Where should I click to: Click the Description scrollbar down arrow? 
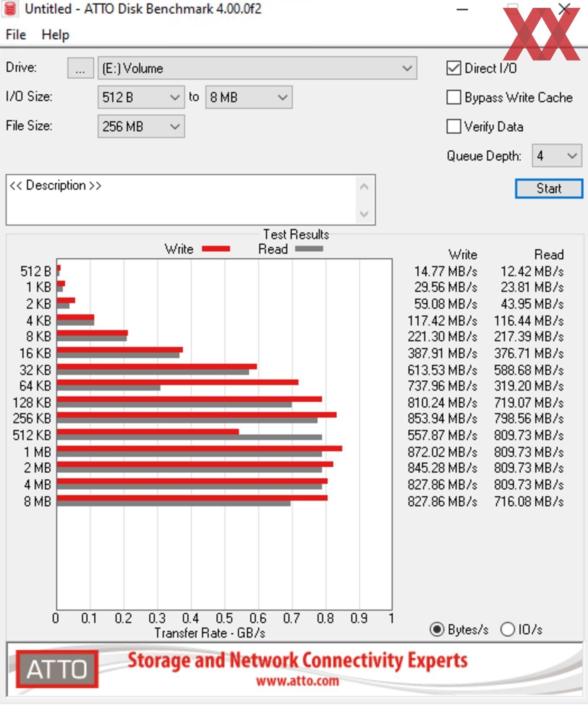364,214
